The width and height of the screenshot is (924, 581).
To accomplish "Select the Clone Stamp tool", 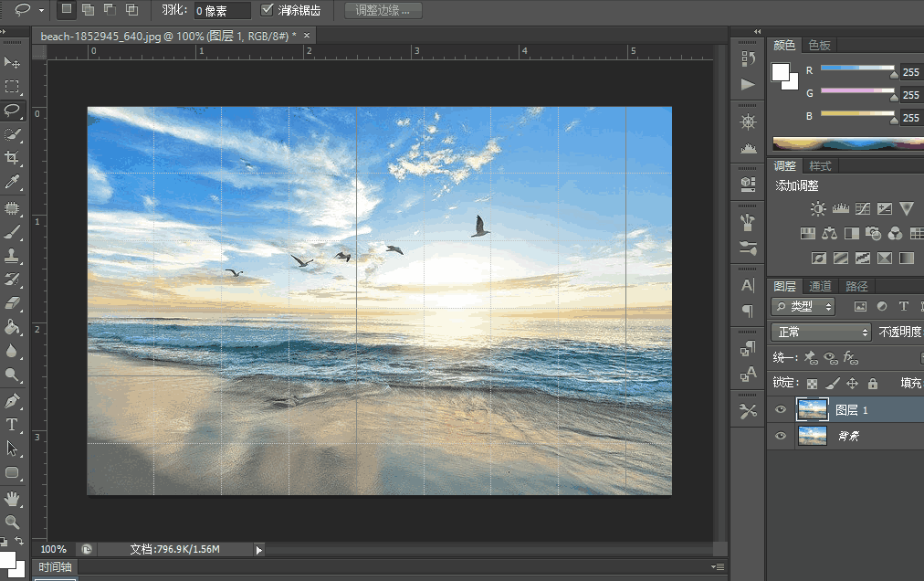I will (x=12, y=256).
